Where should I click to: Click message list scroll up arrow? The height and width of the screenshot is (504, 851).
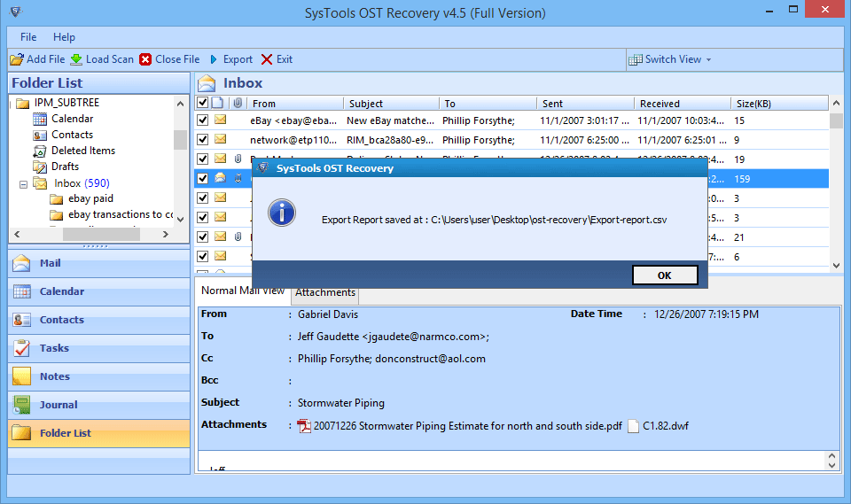(x=836, y=103)
